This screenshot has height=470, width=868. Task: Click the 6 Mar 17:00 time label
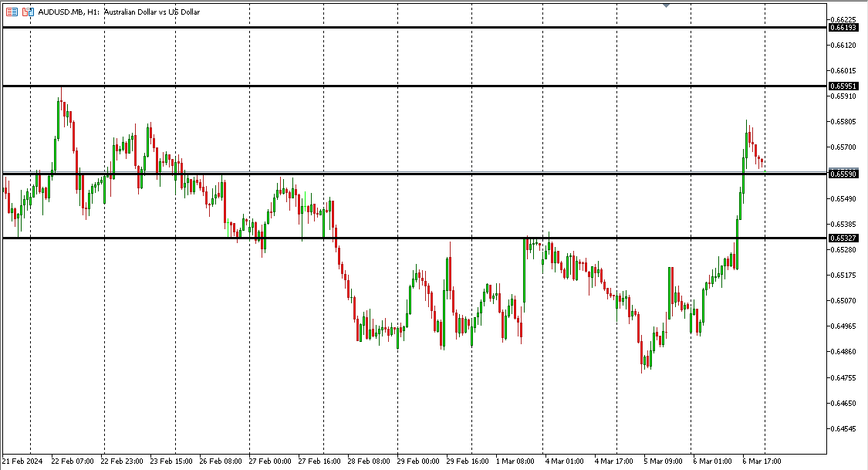coord(762,462)
